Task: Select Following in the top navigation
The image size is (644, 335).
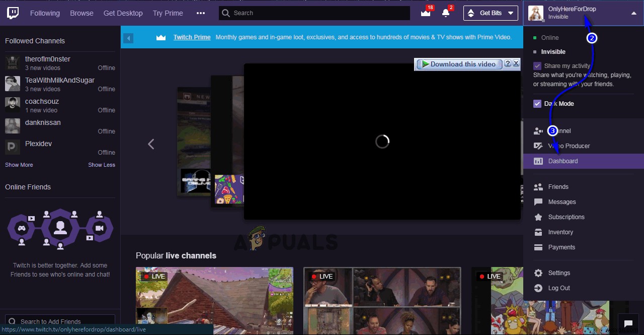Action: (x=45, y=13)
